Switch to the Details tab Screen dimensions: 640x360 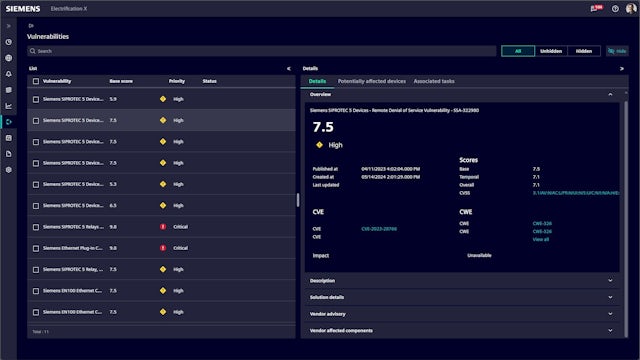[317, 81]
